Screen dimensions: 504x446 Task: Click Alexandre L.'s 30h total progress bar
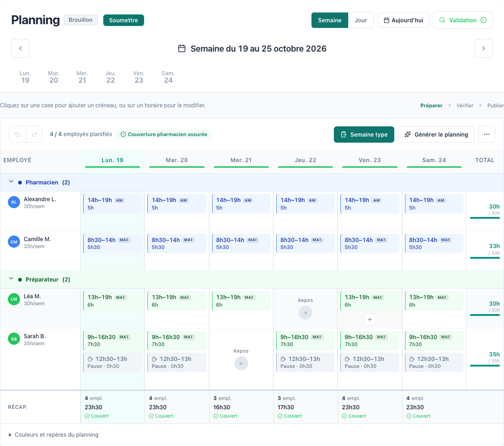coord(485,218)
